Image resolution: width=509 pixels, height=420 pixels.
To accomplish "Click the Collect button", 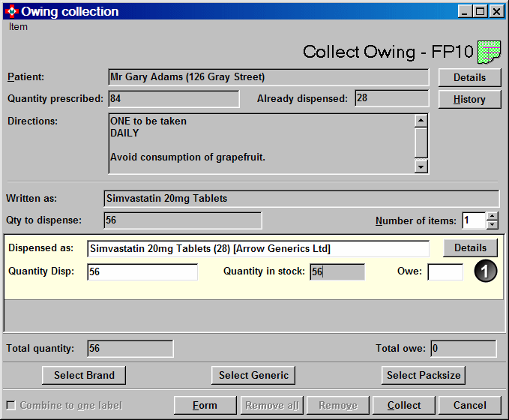I will (x=404, y=405).
